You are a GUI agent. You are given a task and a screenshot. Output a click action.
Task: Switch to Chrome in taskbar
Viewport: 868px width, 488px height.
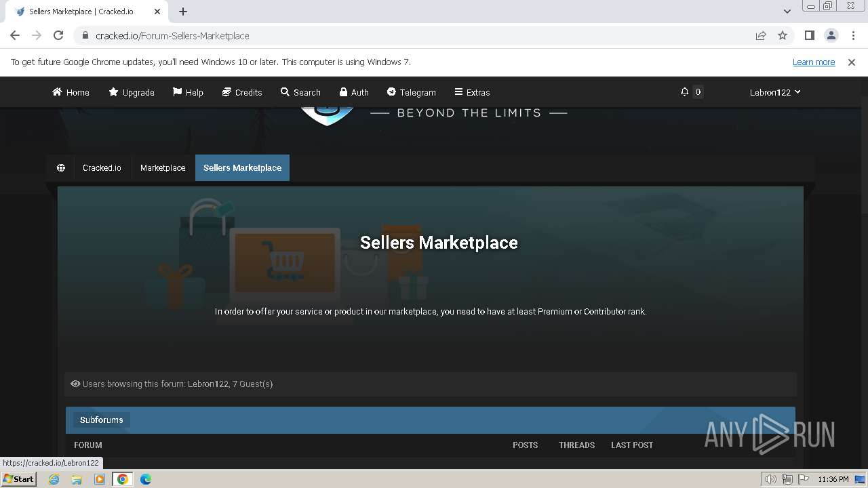click(123, 479)
